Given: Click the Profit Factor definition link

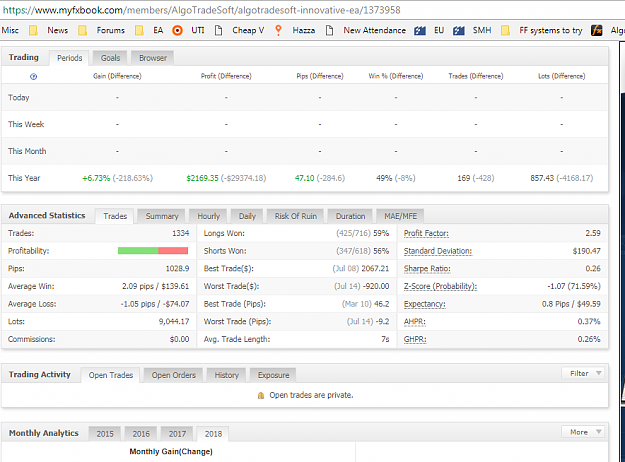Looking at the screenshot, I should point(426,233).
